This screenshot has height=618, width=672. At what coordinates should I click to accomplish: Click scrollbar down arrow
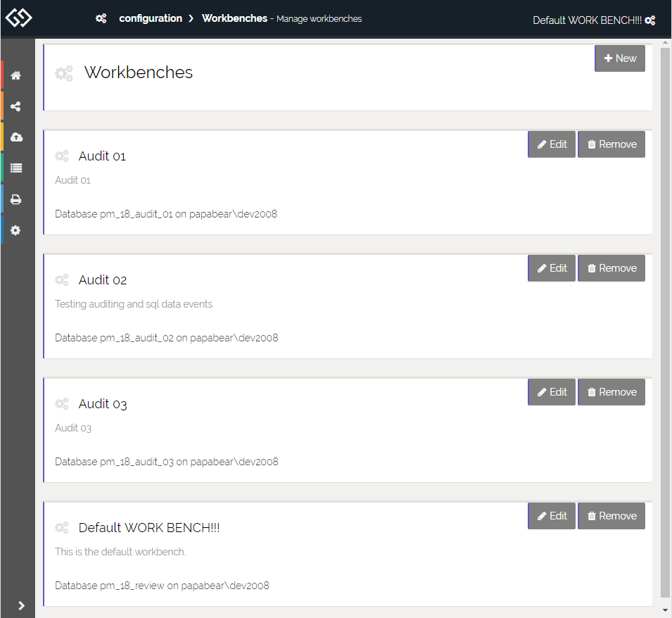coord(665,611)
